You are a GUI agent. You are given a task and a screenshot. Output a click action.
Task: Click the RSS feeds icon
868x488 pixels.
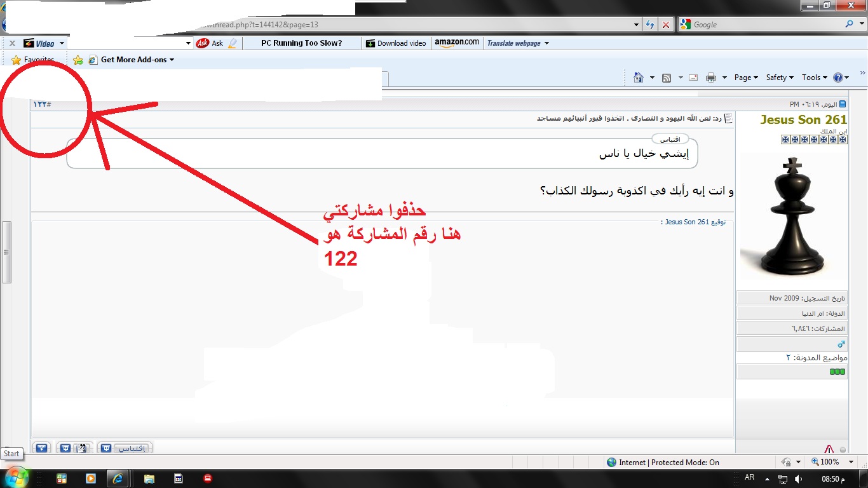coord(667,78)
